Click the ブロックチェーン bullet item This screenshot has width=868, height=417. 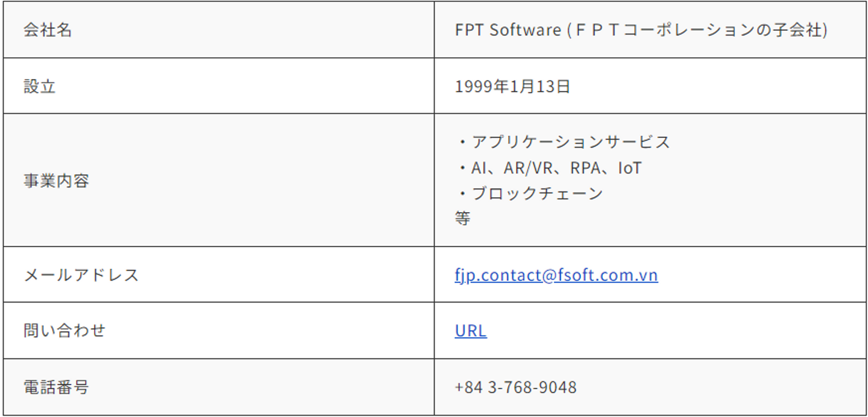(536, 193)
